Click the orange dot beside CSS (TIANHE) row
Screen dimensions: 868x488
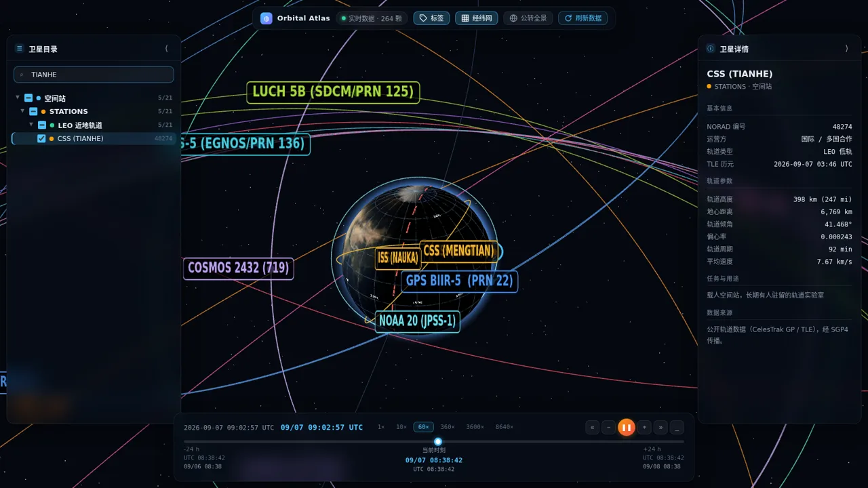pos(52,138)
